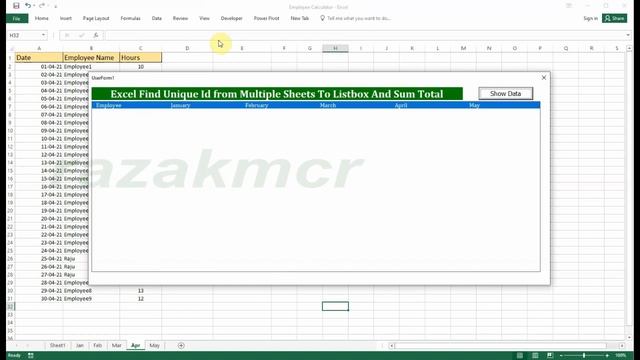Select the Feb worksheet tab
Image resolution: width=640 pixels, height=360 pixels.
click(98, 345)
